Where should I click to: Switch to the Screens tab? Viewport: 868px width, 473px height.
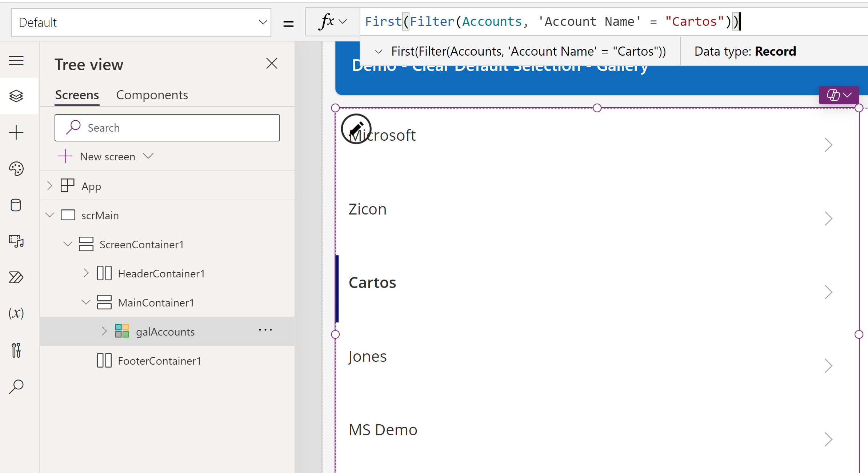pos(77,95)
